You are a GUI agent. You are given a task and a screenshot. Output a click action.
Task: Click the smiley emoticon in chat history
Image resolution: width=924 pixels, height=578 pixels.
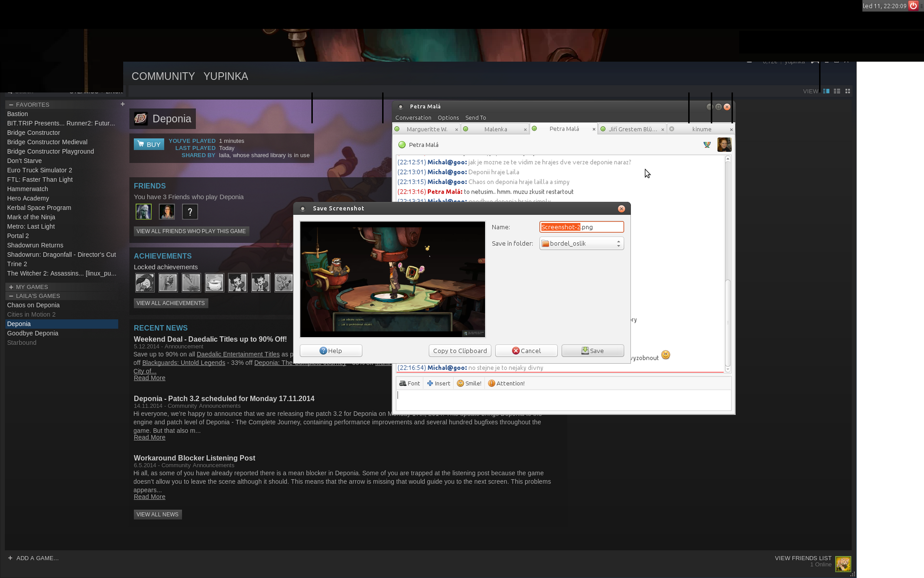coord(666,355)
